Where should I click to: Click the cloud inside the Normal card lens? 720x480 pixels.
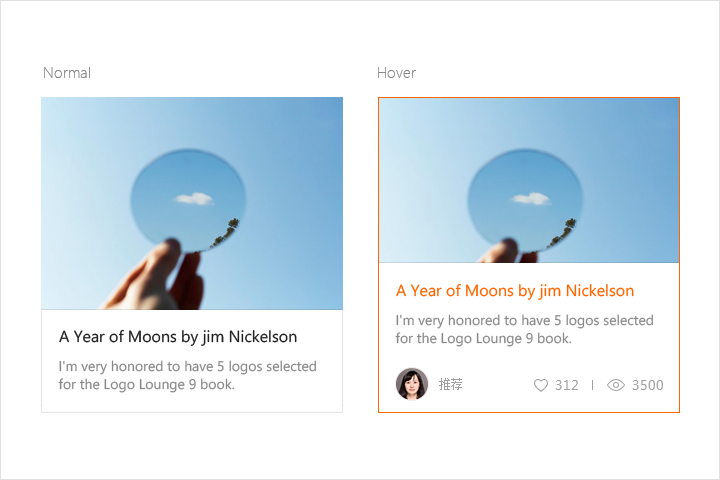tap(196, 198)
